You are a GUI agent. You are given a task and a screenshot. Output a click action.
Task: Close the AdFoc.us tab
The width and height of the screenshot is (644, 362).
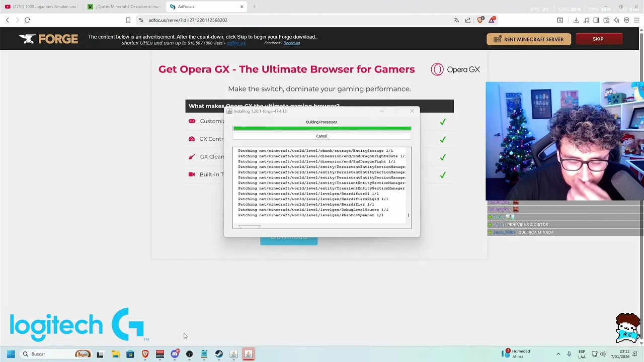(x=242, y=7)
